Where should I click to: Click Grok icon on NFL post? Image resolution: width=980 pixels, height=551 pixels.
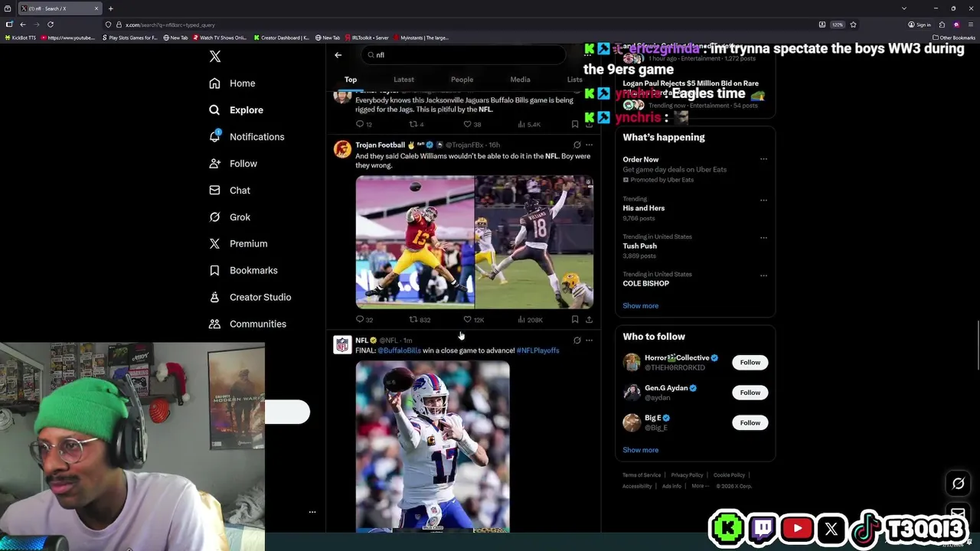[x=577, y=341]
